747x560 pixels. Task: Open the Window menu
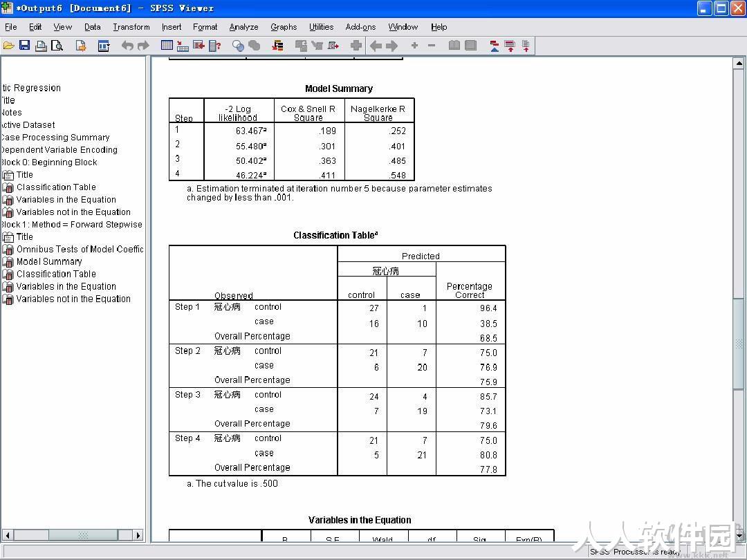click(x=403, y=27)
